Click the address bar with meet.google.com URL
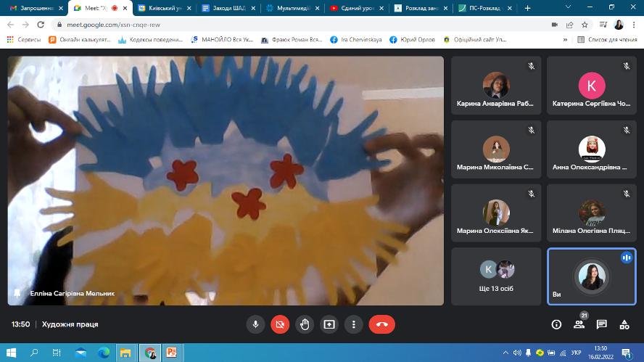The width and height of the screenshot is (644, 362). coord(304,25)
